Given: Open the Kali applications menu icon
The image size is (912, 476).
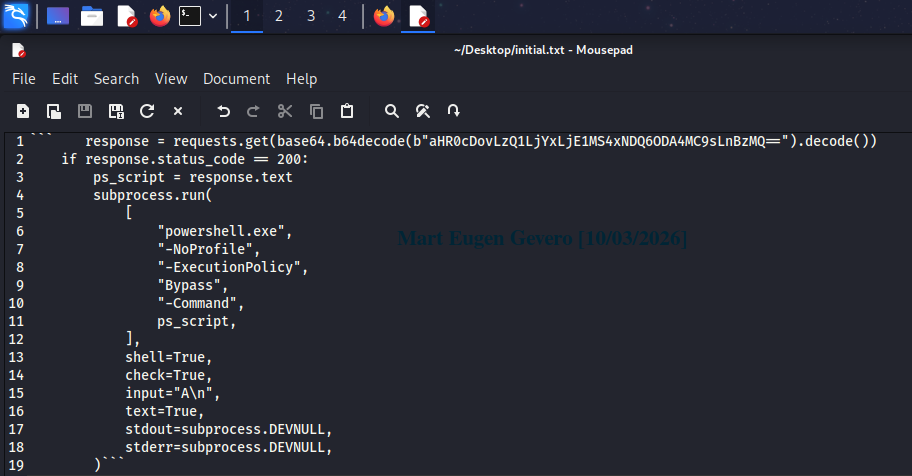Looking at the screenshot, I should 16,16.
